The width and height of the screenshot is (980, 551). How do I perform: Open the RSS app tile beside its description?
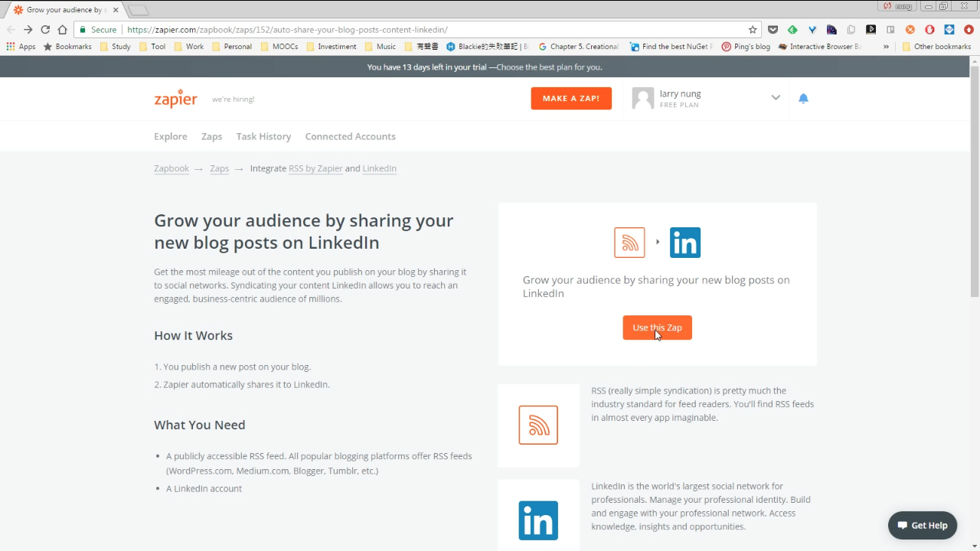538,425
